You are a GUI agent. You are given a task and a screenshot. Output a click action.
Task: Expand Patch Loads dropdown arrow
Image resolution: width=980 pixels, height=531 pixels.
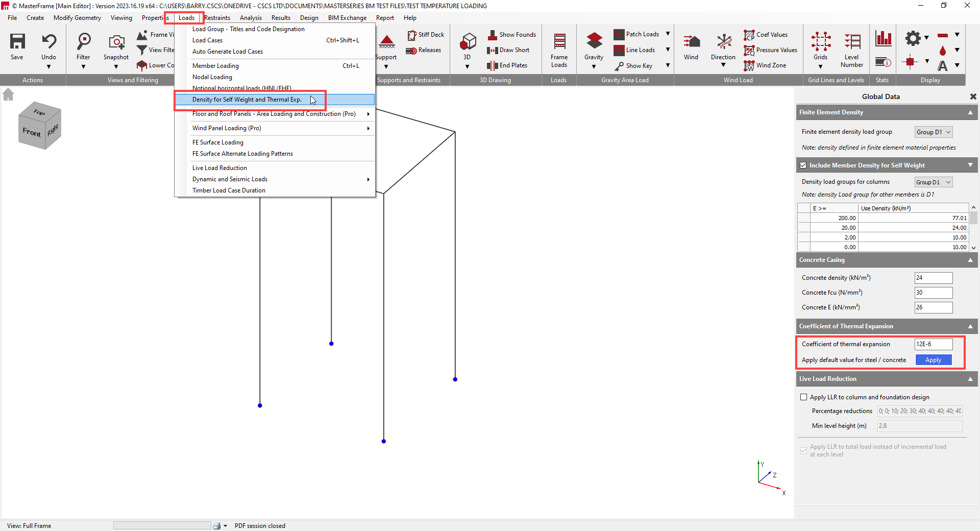[x=668, y=34]
